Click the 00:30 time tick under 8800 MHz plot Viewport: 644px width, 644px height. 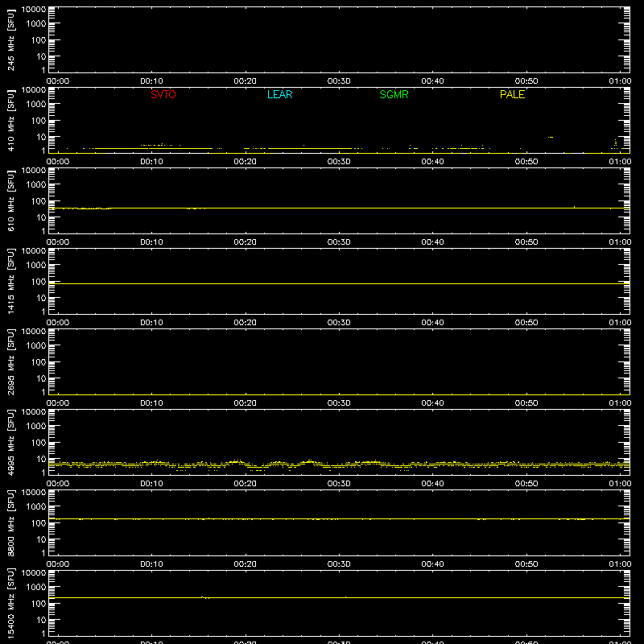coord(339,564)
